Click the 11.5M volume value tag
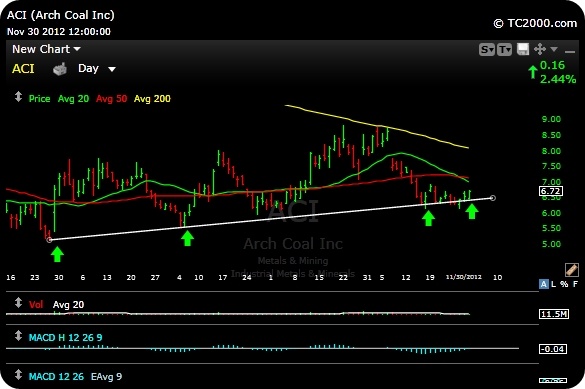Screen dimensions: 585x389 pyautogui.click(x=554, y=314)
